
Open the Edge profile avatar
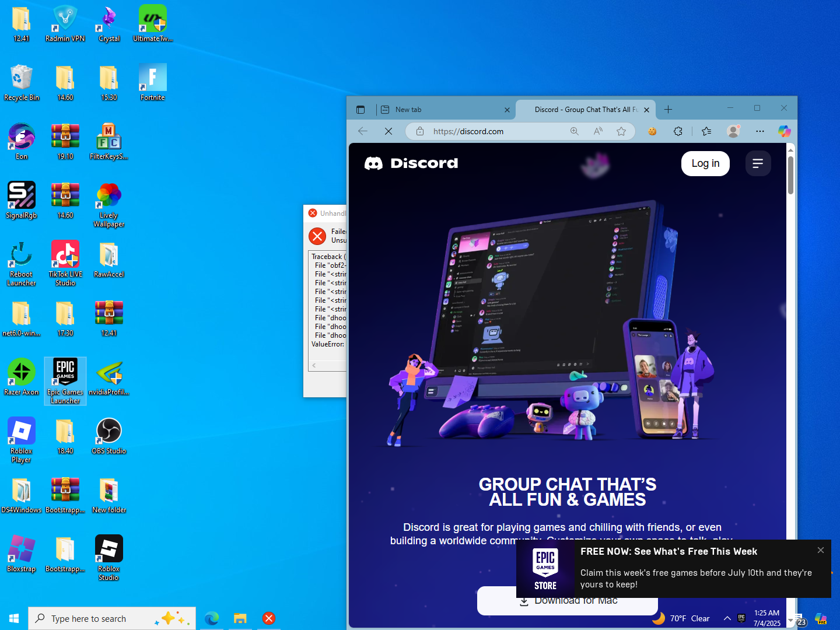pos(734,131)
